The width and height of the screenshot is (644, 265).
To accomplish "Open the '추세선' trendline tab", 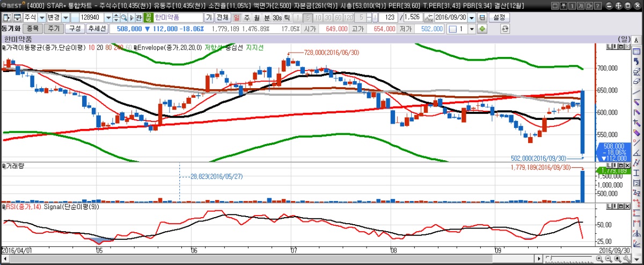I will 97,28.
